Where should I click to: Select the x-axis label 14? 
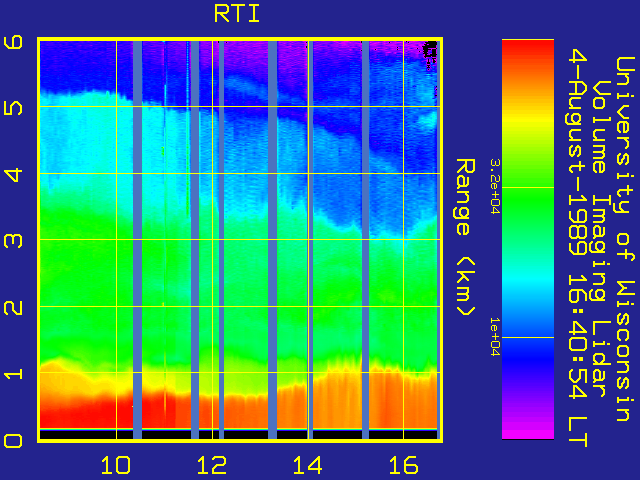[x=308, y=465]
